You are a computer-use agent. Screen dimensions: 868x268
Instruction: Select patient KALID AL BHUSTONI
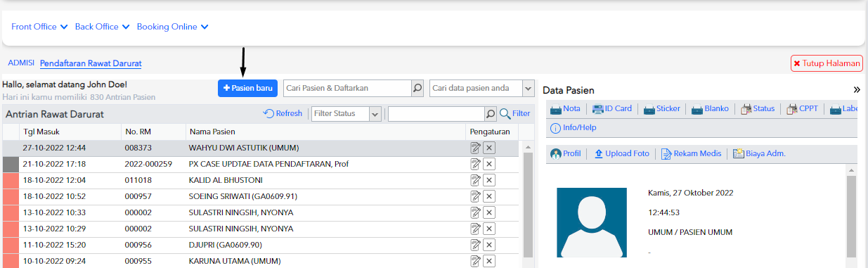(x=226, y=180)
